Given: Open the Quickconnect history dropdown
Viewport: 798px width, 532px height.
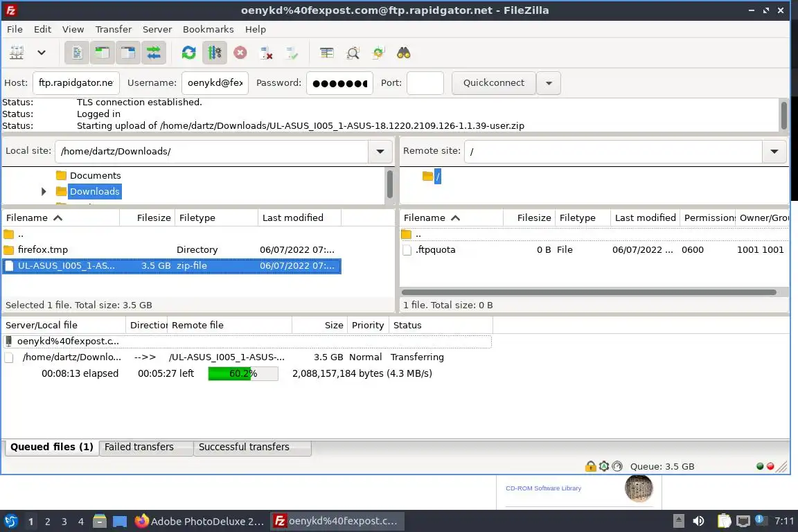Looking at the screenshot, I should pos(549,83).
